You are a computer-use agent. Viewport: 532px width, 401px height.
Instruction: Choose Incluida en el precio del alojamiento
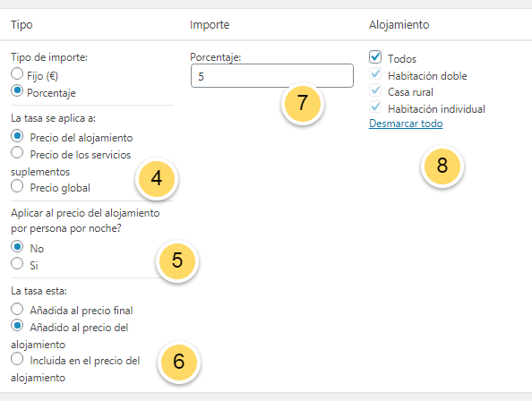point(17,359)
